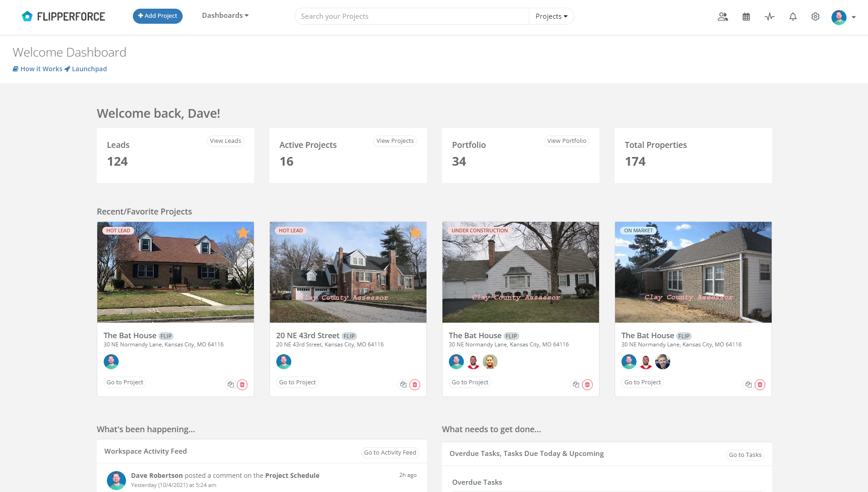
Task: Duplicate The Bat House hot lead project
Action: [231, 384]
